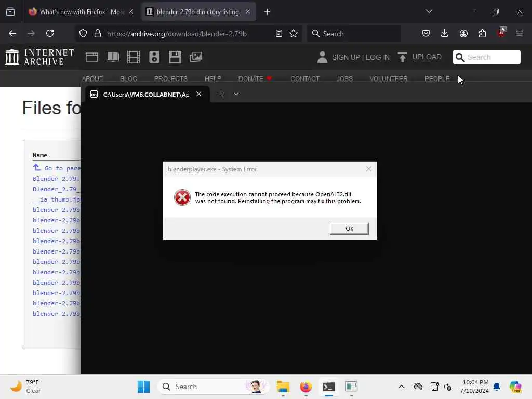The height and width of the screenshot is (399, 532).
Task: Show hidden system tray icons
Action: point(402,387)
